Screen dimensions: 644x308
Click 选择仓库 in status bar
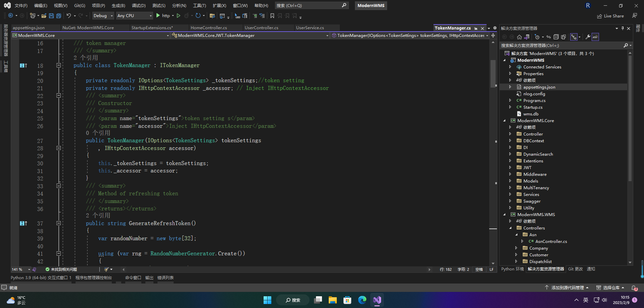tap(610, 288)
